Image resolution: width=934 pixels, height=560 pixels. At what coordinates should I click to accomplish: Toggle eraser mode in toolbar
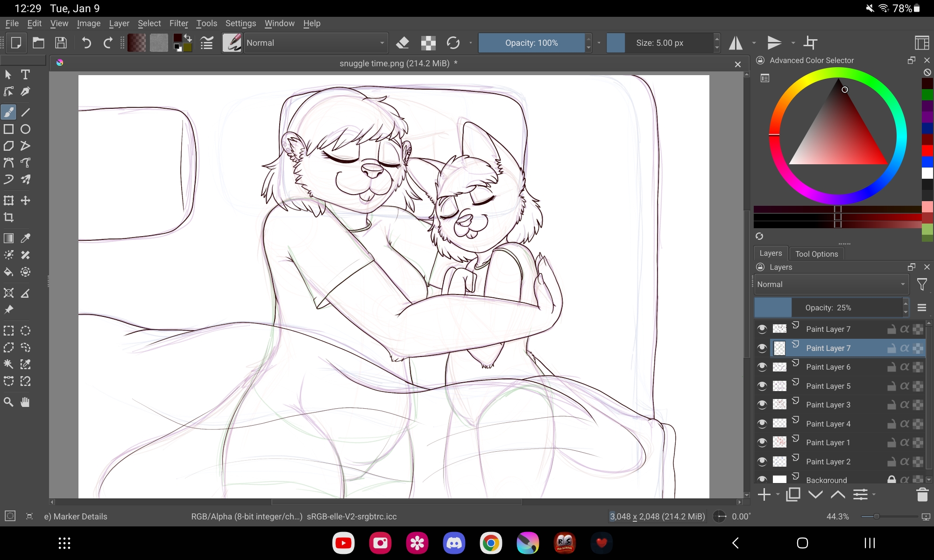[402, 43]
